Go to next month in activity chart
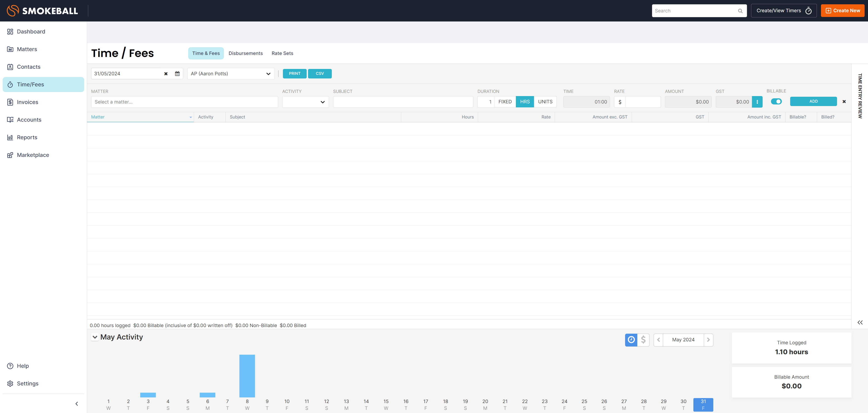 [x=708, y=340]
